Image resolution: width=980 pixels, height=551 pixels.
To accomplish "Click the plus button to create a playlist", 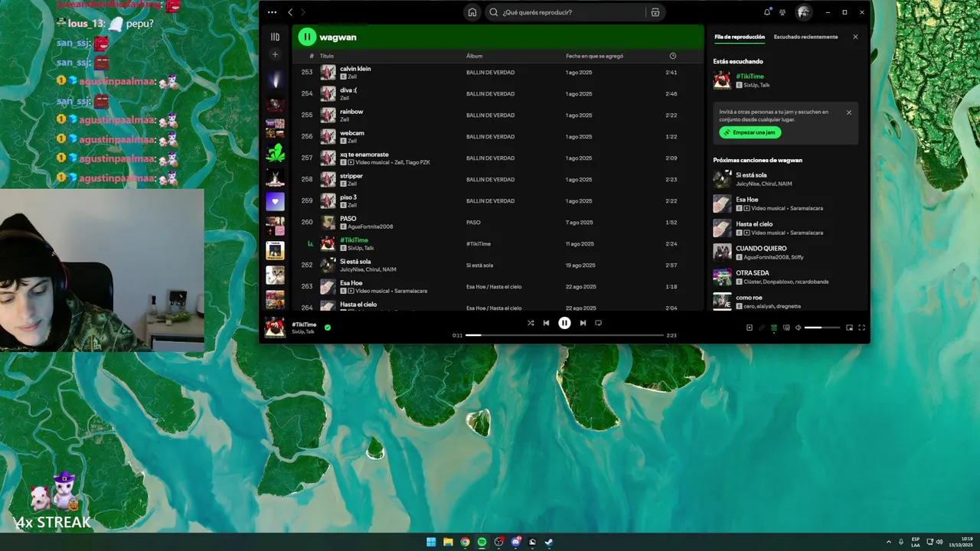I will pyautogui.click(x=275, y=54).
